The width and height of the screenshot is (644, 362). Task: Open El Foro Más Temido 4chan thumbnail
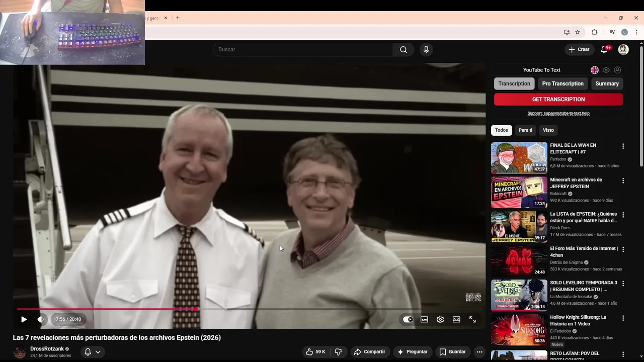tap(519, 261)
